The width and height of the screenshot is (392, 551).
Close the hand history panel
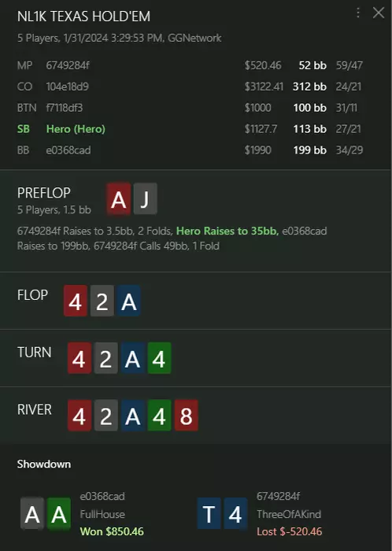click(379, 13)
